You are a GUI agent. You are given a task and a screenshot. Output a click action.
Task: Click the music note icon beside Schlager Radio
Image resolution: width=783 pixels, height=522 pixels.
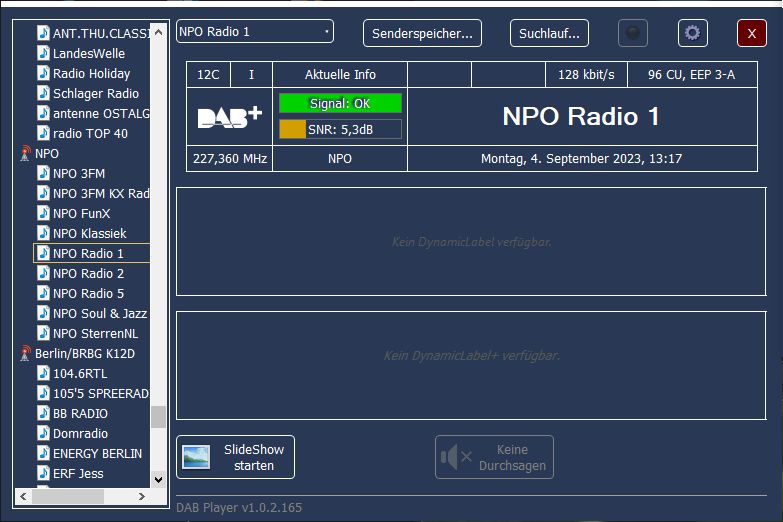(43, 93)
